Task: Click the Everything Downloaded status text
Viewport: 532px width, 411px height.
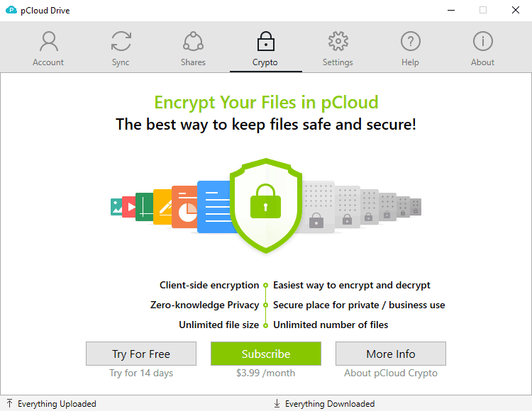Action: (330, 404)
